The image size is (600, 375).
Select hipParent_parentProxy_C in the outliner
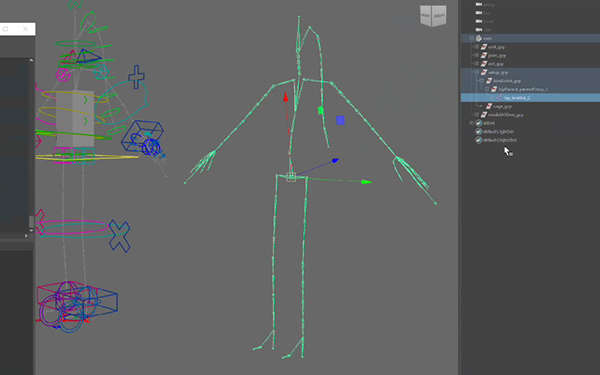523,89
